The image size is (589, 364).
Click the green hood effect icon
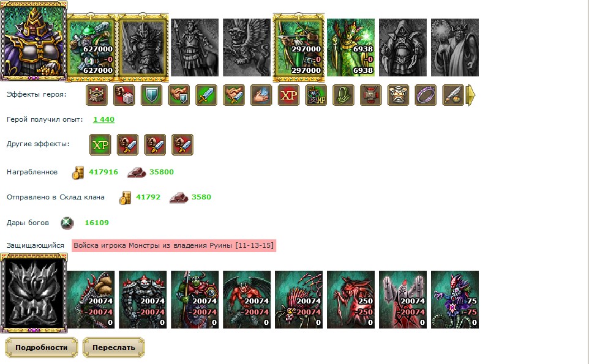click(x=343, y=95)
